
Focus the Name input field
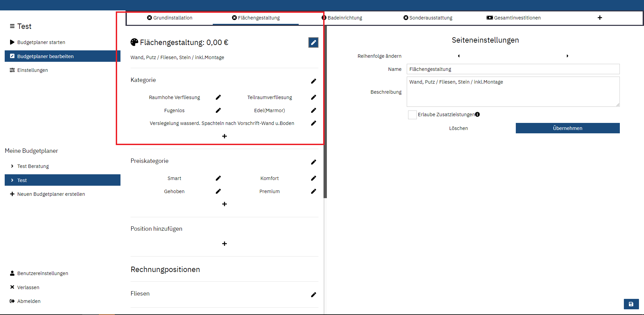(513, 69)
